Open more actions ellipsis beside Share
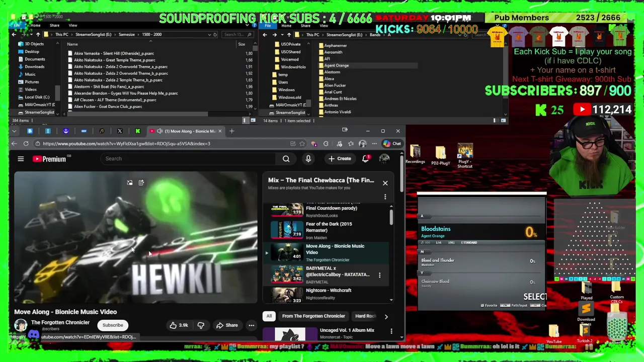Screen dimensions: 644x362 coord(252,325)
